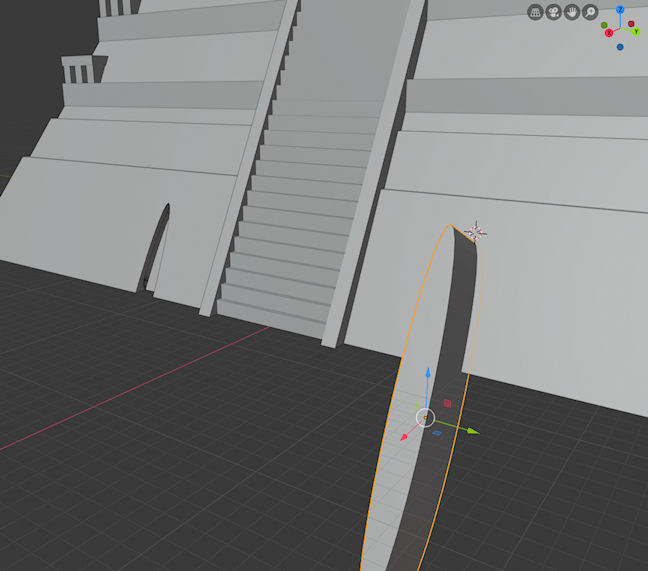Click the dark green negative Y gizmo dot
This screenshot has width=648, height=571.
tap(605, 24)
